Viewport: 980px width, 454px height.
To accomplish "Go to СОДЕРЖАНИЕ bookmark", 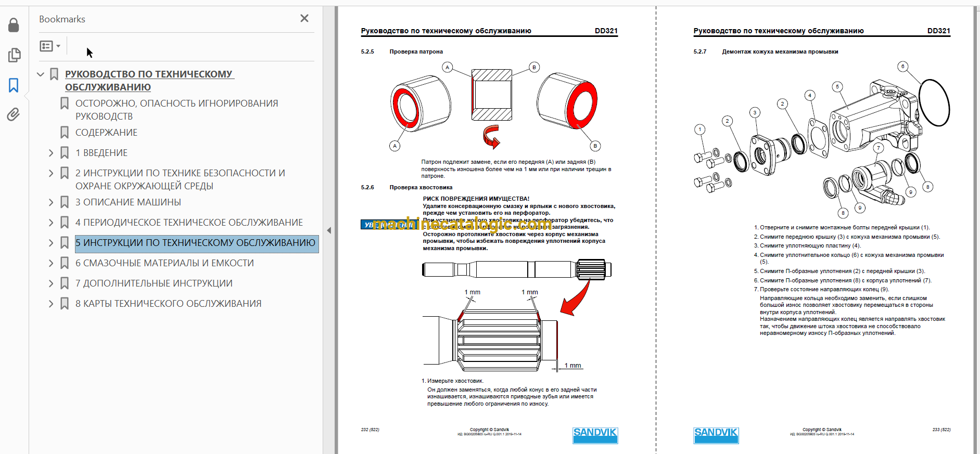I will click(107, 133).
